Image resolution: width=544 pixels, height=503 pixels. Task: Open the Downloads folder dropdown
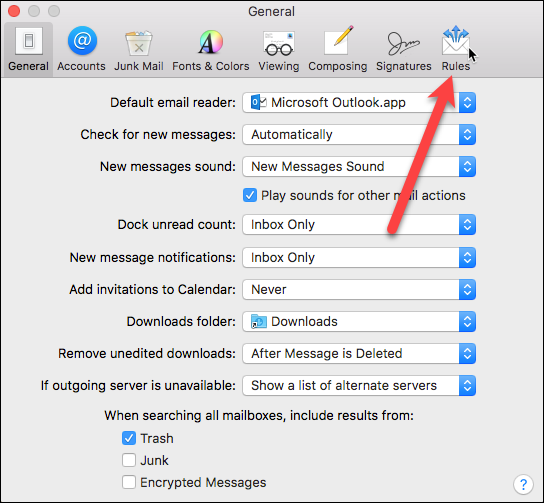(359, 322)
